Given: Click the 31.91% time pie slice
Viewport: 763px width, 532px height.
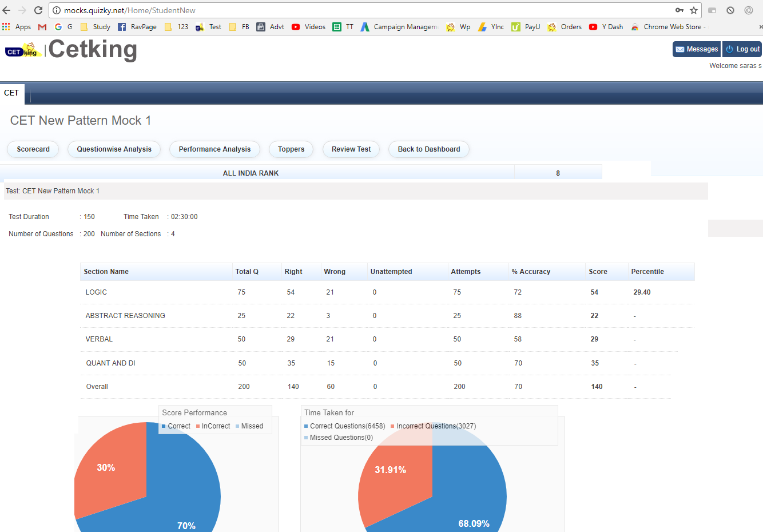Looking at the screenshot, I should click(x=395, y=475).
